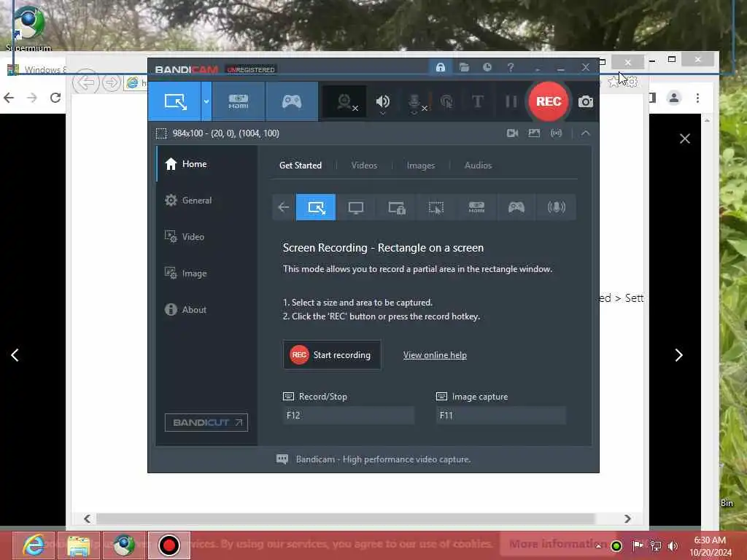This screenshot has height=560, width=747.
Task: Click the Start recording button
Action: tap(332, 355)
